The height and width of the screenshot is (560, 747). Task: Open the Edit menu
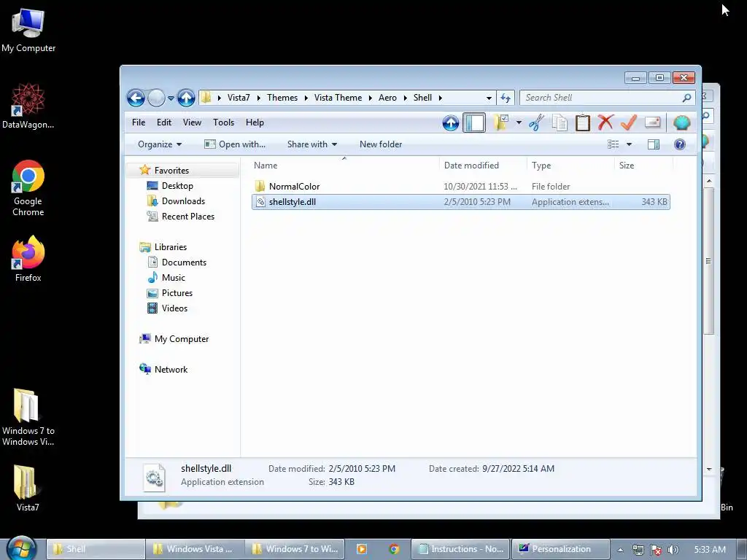click(164, 122)
